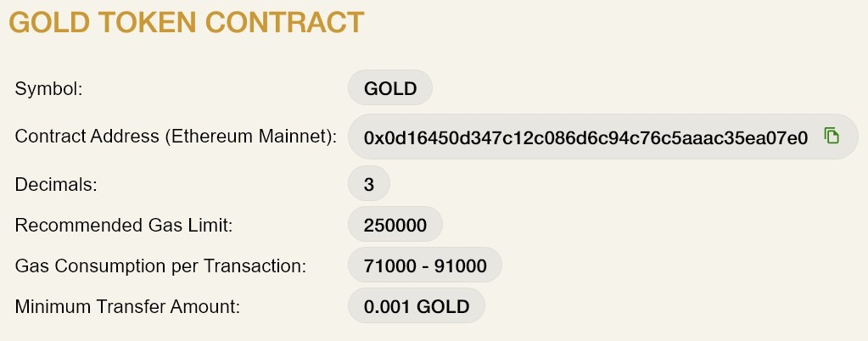Click the GOLD symbol value pill

[390, 89]
